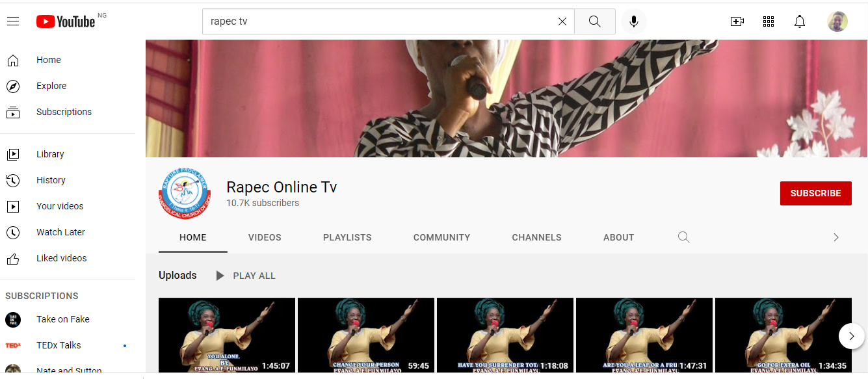Open the PLAYLISTS tab
Viewport: 868px width, 379px height.
coord(347,237)
